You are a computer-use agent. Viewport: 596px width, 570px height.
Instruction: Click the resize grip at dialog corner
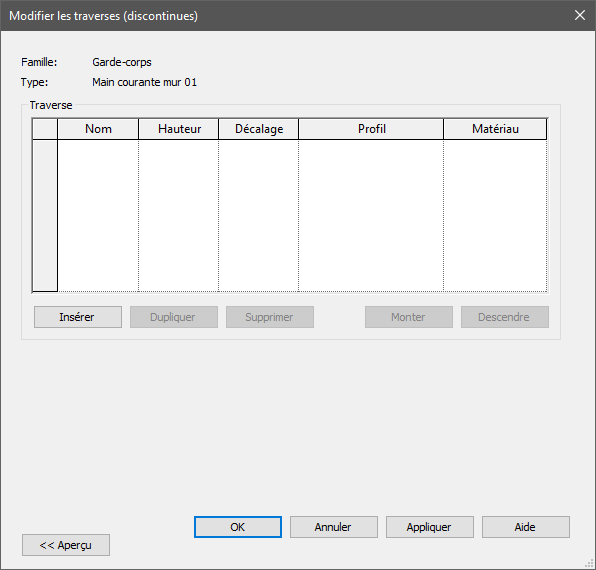tap(590, 564)
